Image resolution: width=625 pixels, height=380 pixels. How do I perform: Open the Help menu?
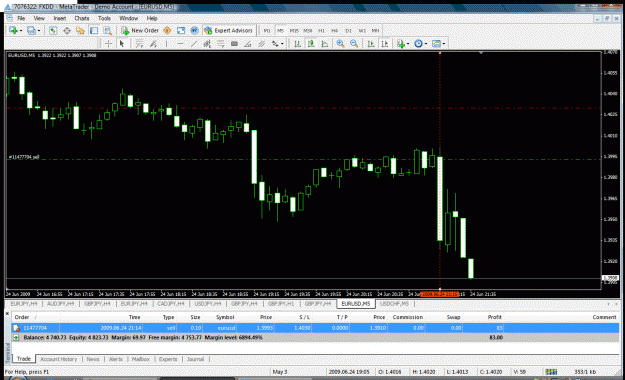tap(152, 18)
